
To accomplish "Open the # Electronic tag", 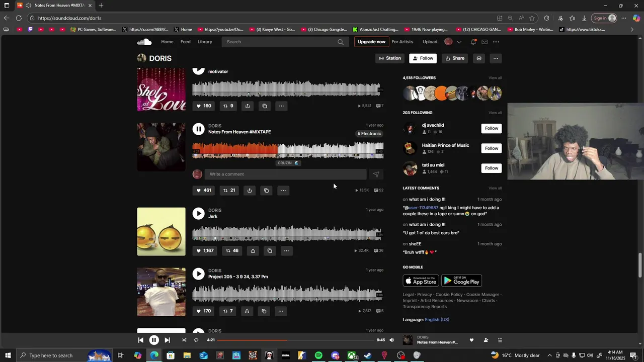I will point(369,134).
